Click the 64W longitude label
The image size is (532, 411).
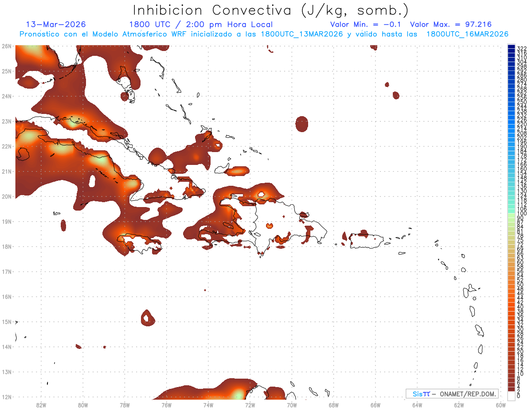417,405
